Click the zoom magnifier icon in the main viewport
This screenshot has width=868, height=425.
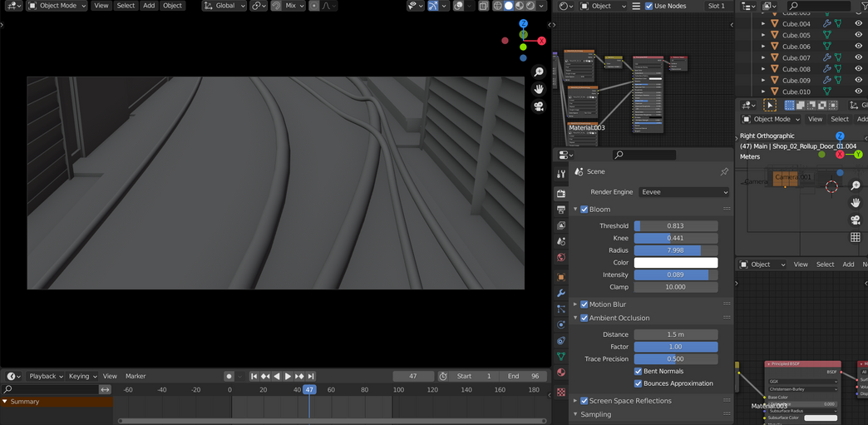(539, 72)
